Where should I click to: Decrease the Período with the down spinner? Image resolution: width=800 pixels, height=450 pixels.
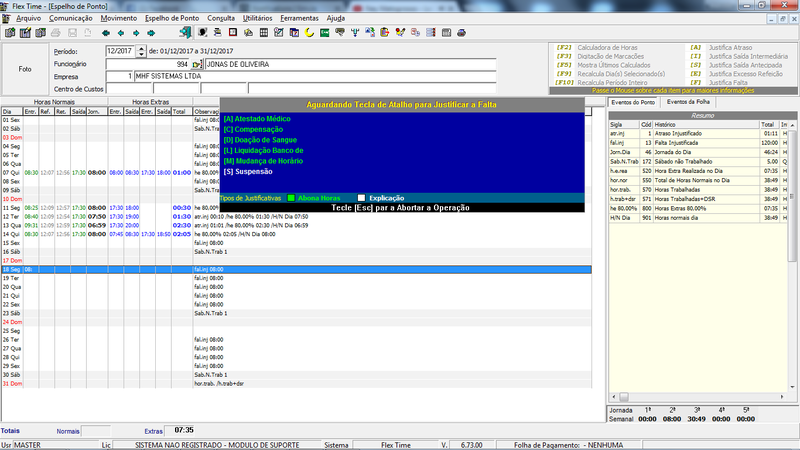click(x=141, y=54)
